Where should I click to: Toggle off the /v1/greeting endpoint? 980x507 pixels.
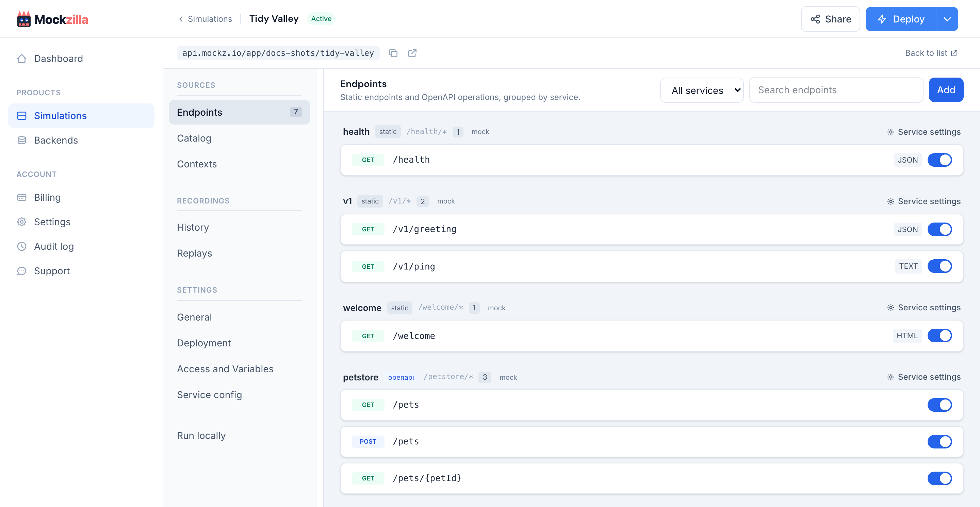(x=940, y=229)
